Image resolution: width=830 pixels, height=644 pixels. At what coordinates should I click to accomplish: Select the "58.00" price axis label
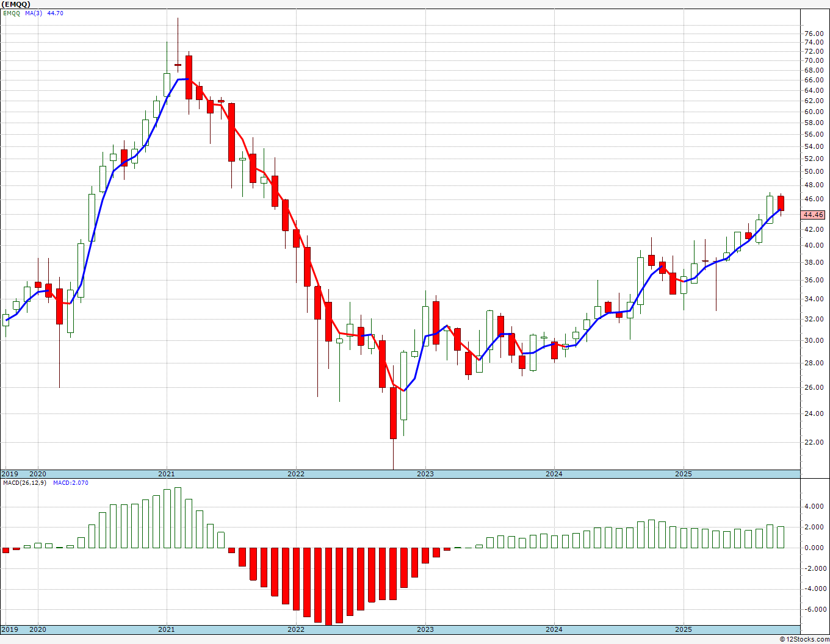click(814, 123)
